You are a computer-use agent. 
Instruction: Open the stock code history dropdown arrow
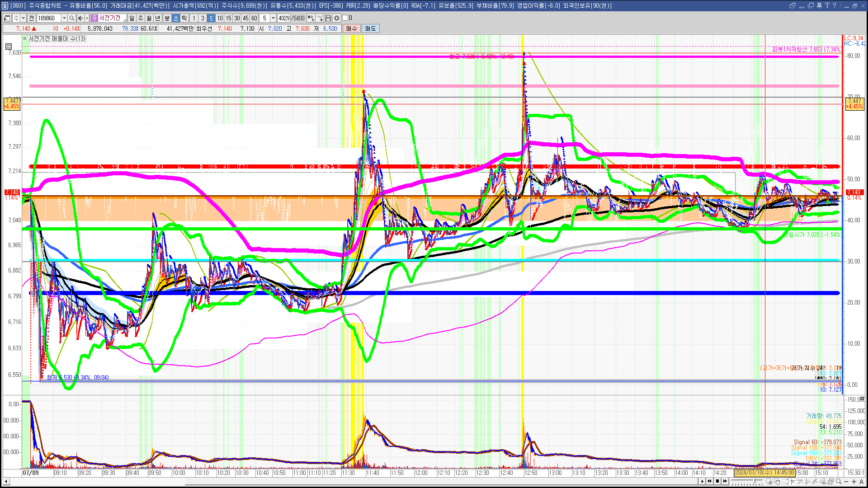click(x=64, y=18)
